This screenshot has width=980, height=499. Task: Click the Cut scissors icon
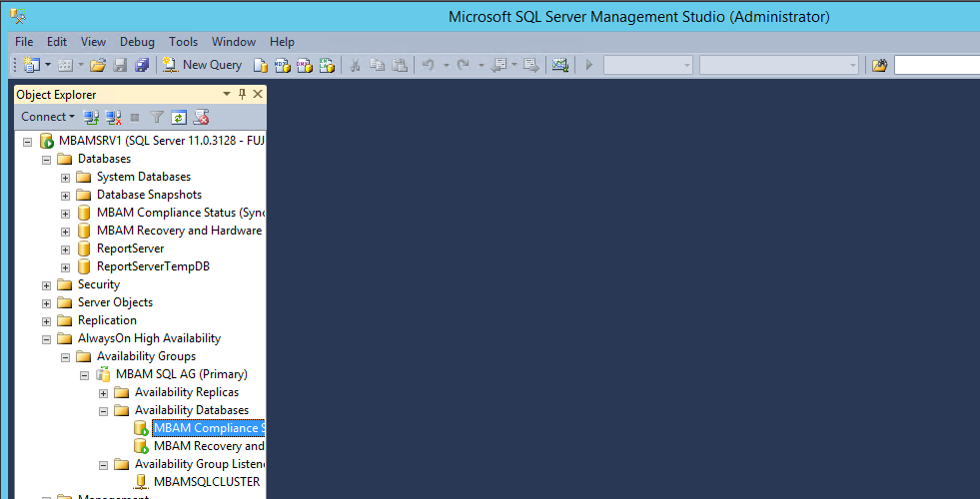tap(355, 65)
